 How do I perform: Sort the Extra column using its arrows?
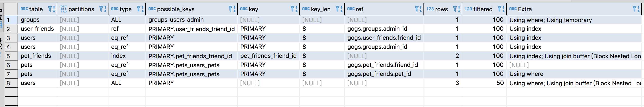[x=639, y=9]
